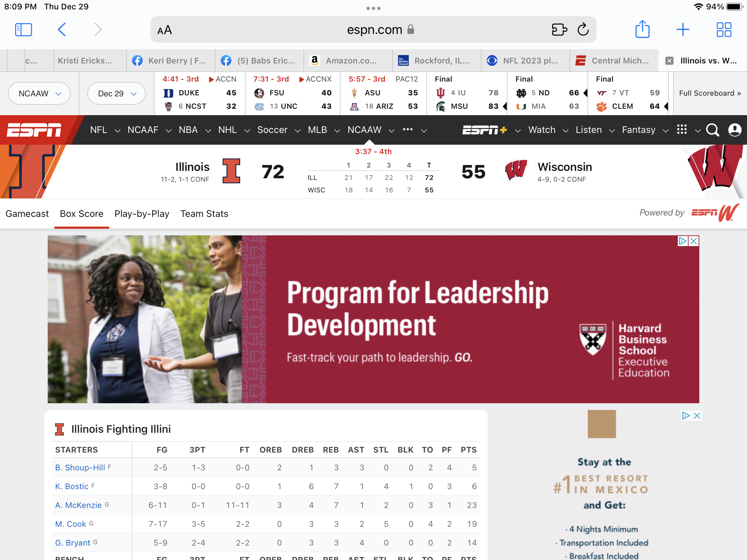Switch to the Play-by-Play tab
This screenshot has width=747, height=560.
[x=141, y=214]
